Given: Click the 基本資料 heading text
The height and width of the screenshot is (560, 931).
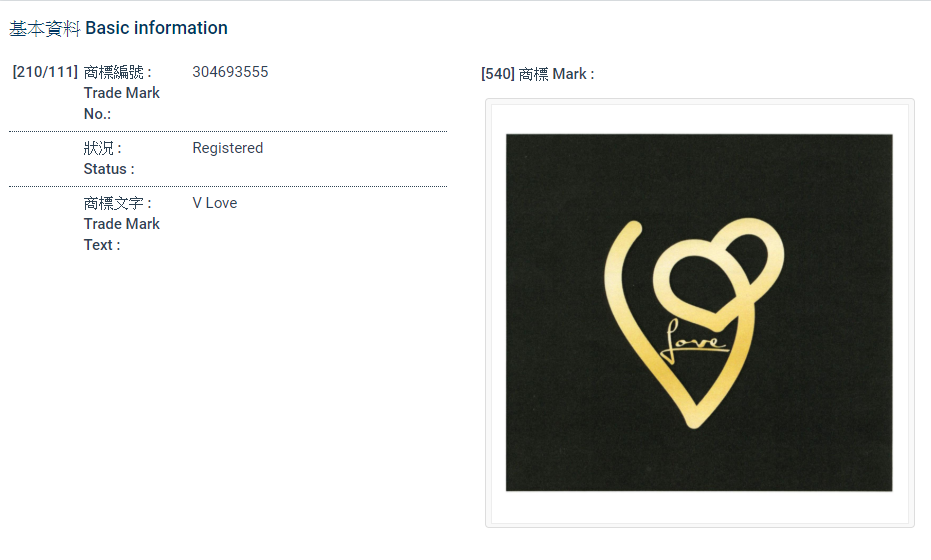Looking at the screenshot, I should click(x=45, y=29).
